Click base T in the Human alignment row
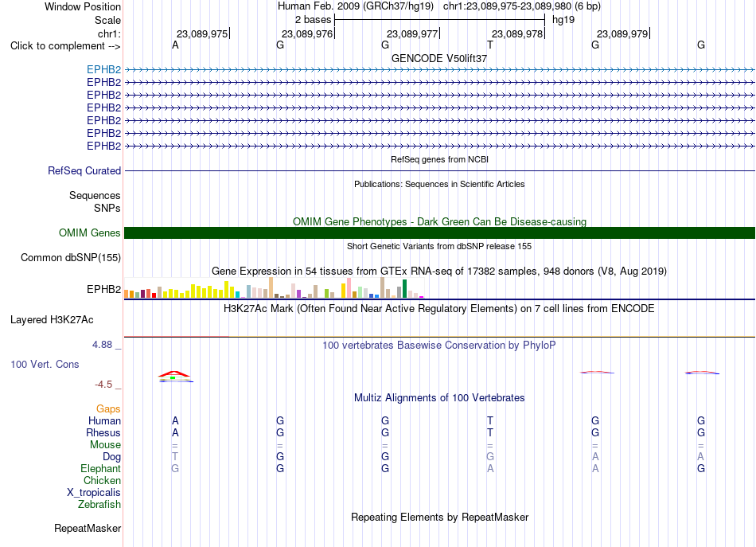Screen dimensions: 756x547 click(490, 420)
